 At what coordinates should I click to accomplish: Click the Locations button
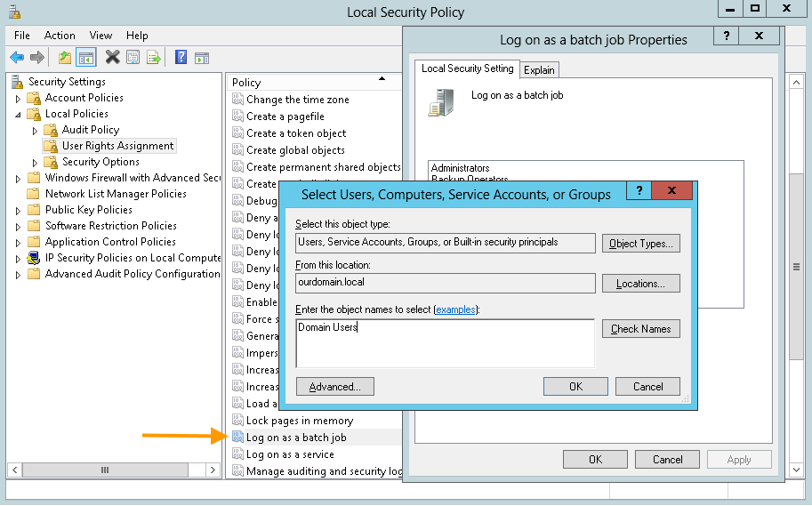[x=640, y=284]
